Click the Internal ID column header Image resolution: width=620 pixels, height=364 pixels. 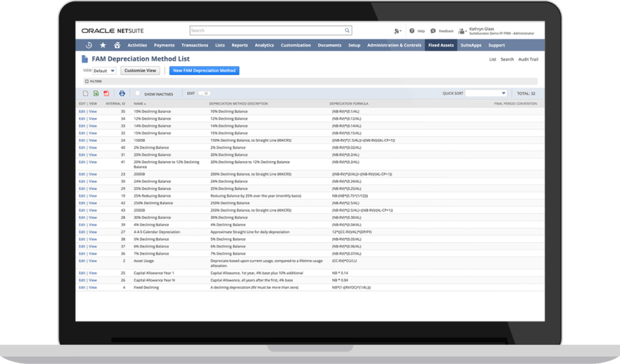pos(115,103)
